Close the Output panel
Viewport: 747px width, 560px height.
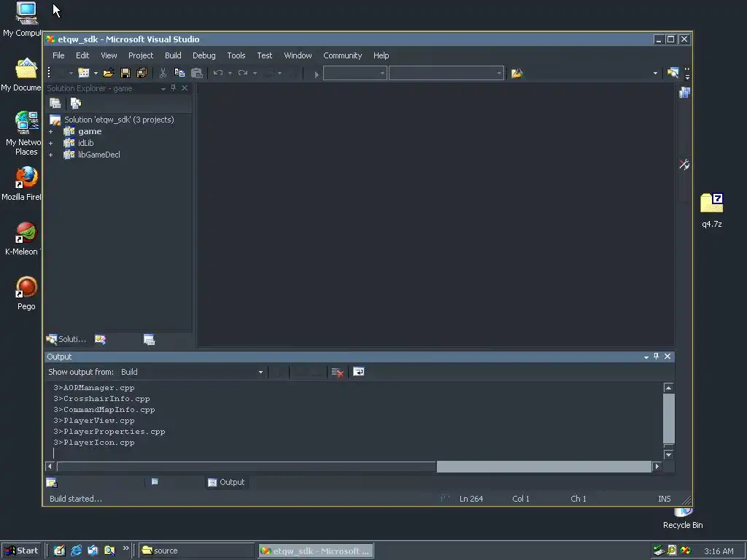[667, 356]
